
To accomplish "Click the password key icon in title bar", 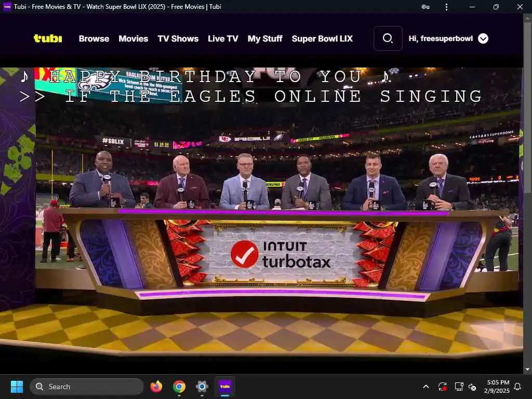I will click(x=425, y=7).
